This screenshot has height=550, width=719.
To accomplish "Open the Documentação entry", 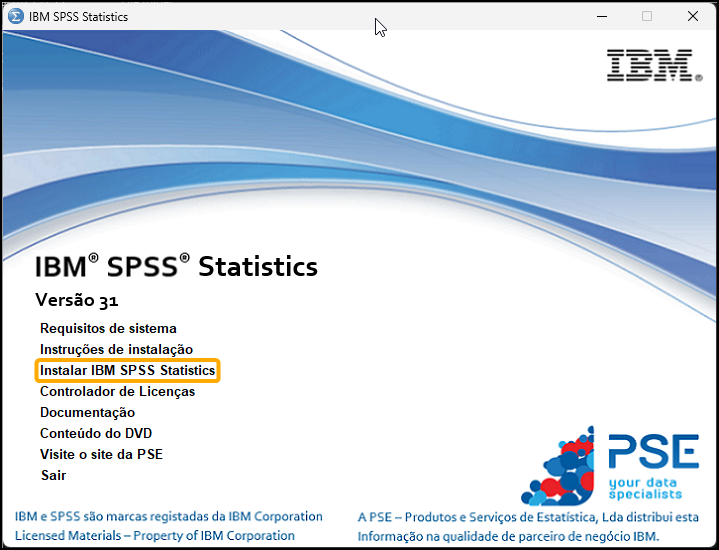I will coord(88,413).
